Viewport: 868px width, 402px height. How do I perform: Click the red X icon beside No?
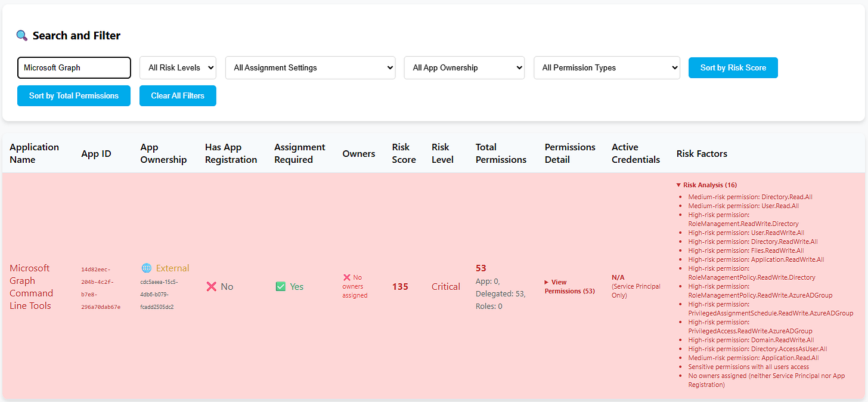coord(211,286)
